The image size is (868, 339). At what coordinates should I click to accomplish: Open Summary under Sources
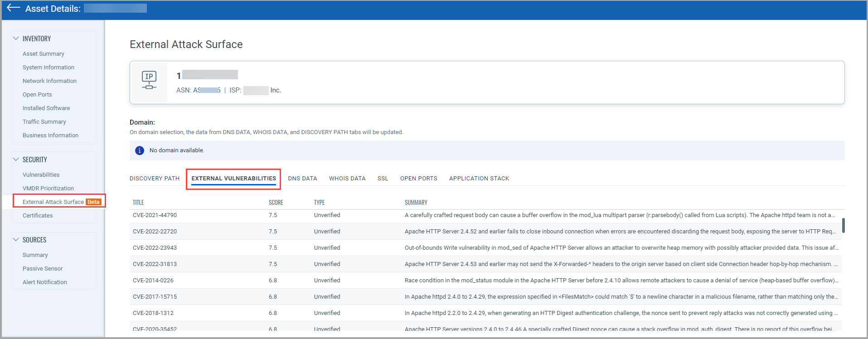[35, 255]
